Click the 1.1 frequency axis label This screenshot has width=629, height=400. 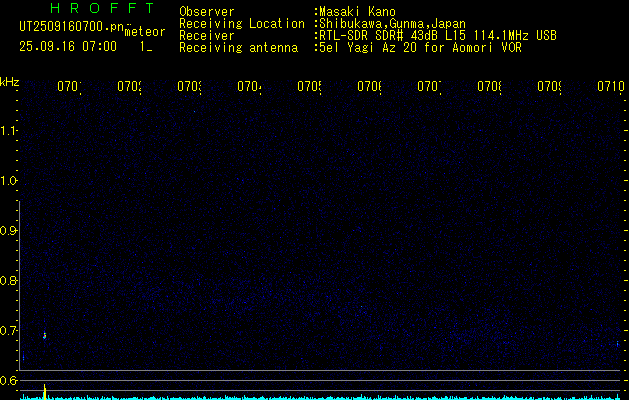click(x=8, y=130)
